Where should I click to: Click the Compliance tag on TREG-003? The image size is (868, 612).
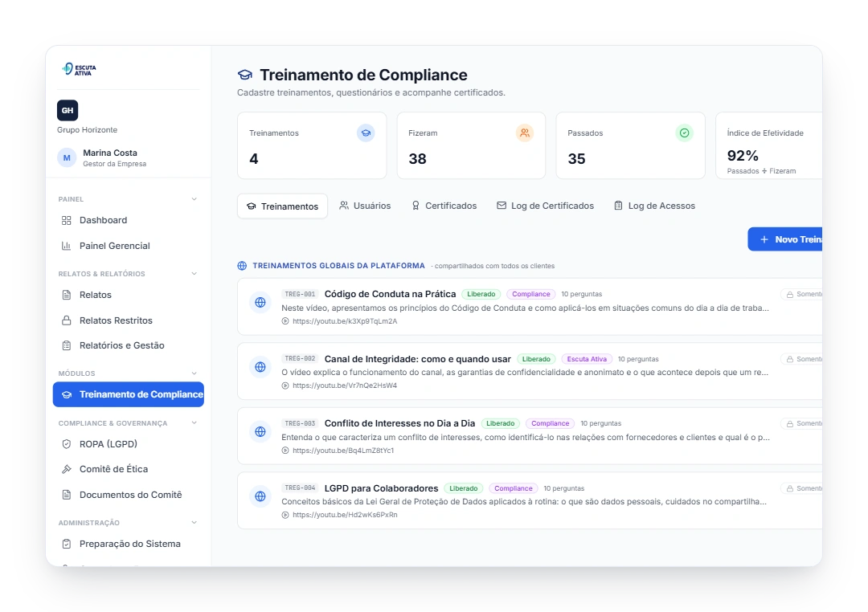pos(551,423)
